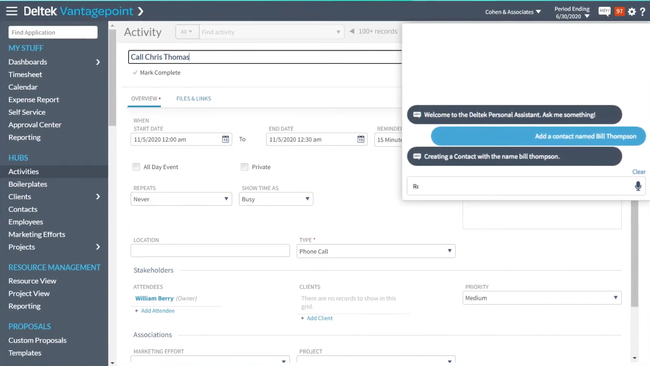Open Templates in the sidebar
The width and height of the screenshot is (650, 366).
[x=25, y=353]
